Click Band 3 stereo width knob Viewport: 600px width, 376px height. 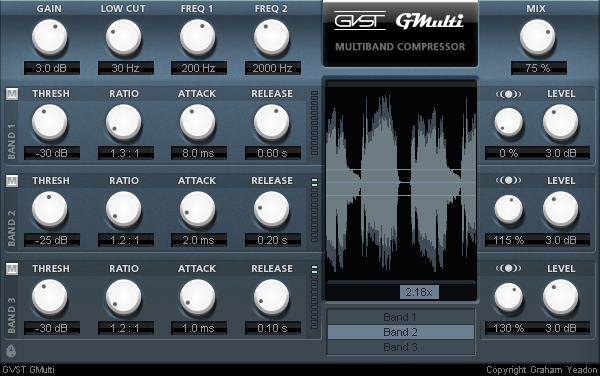pyautogui.click(x=509, y=297)
